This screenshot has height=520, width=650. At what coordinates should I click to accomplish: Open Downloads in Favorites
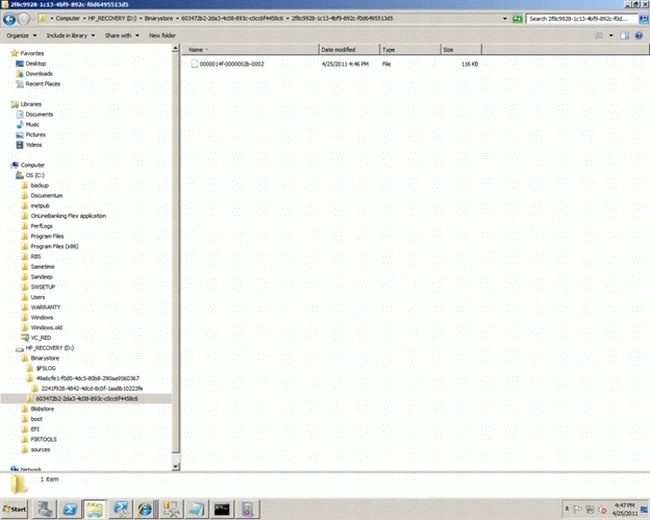point(39,73)
